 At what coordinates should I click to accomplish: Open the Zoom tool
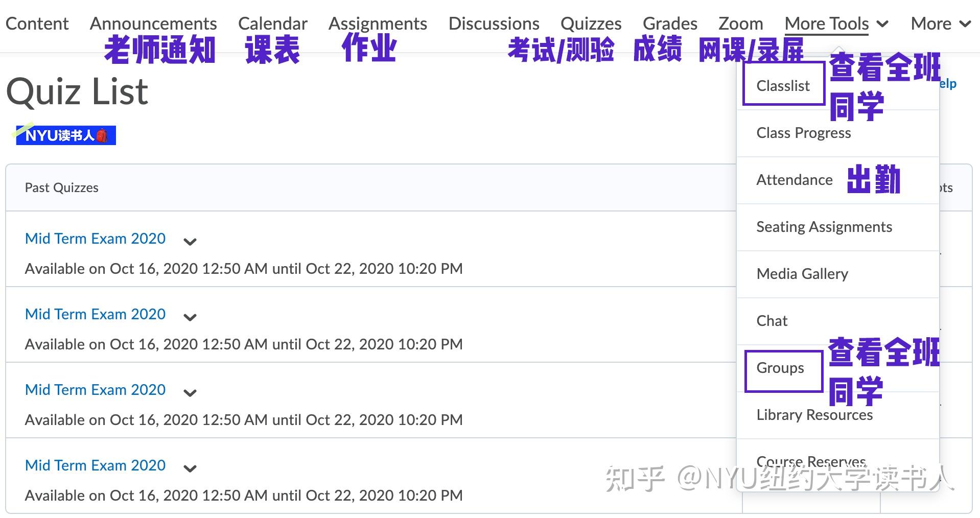(740, 23)
